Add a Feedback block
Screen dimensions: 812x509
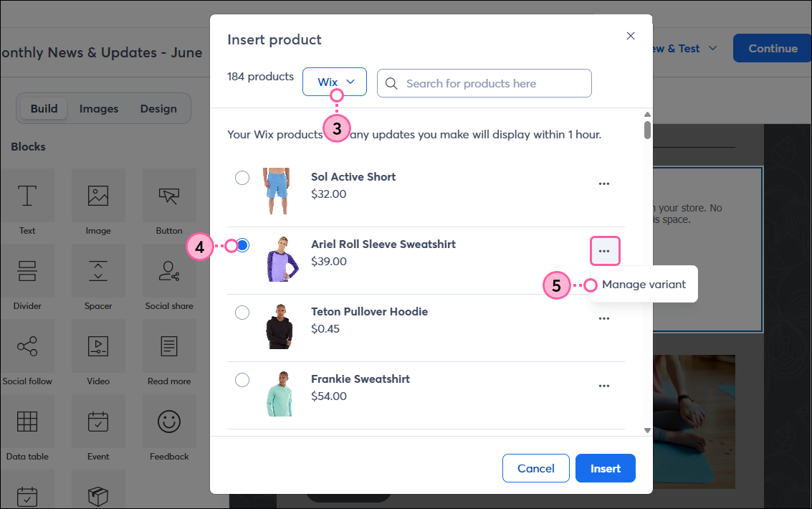(x=169, y=421)
